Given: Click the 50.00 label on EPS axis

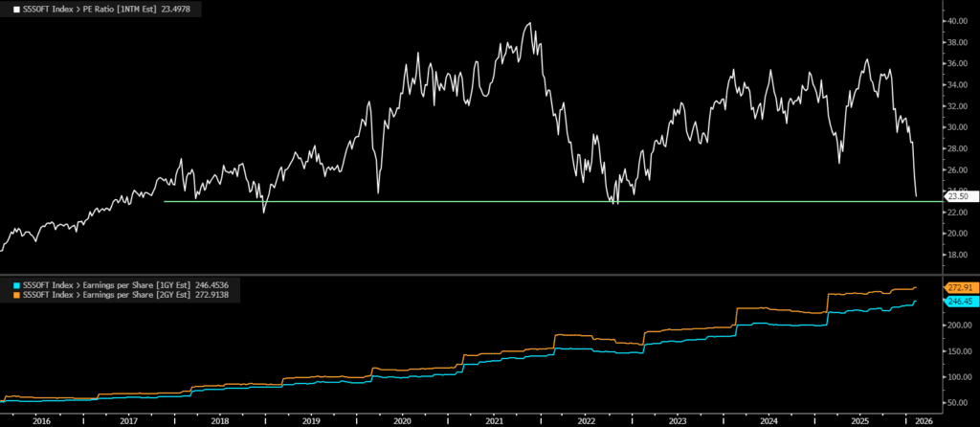Looking at the screenshot, I should pyautogui.click(x=958, y=402).
